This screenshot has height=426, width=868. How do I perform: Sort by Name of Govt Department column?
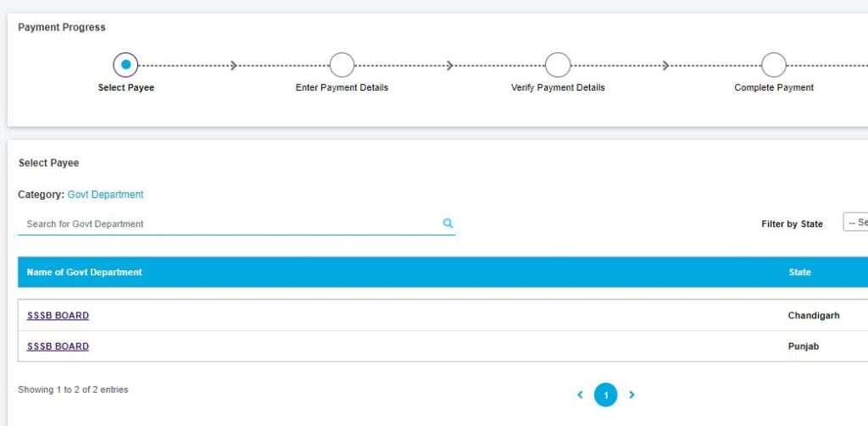coord(85,273)
